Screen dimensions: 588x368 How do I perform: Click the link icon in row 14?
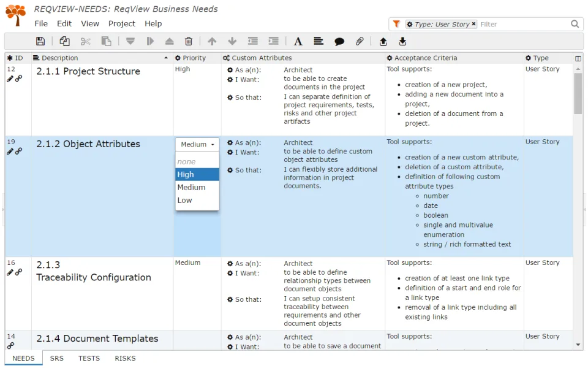(10, 345)
